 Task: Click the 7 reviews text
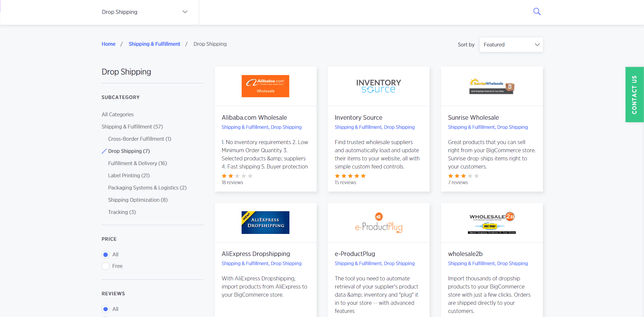pos(458,182)
